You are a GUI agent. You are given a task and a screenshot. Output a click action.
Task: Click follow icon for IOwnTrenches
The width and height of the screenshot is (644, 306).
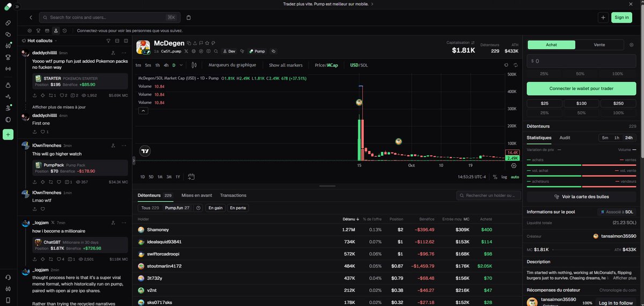pyautogui.click(x=113, y=145)
